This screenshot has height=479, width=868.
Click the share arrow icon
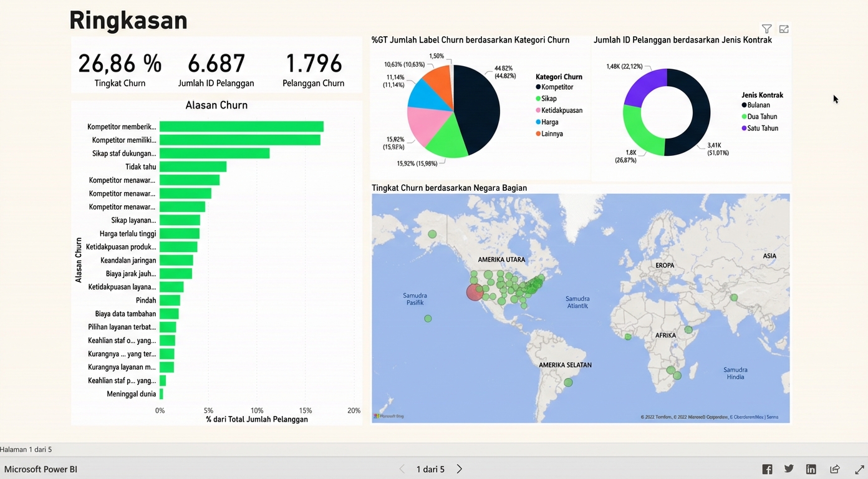coord(835,469)
